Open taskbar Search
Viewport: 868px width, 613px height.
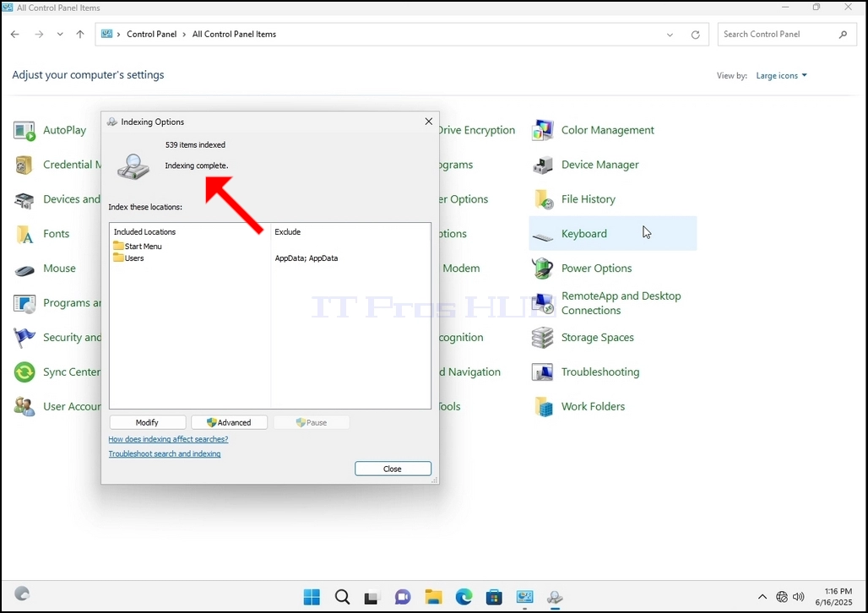click(x=342, y=597)
